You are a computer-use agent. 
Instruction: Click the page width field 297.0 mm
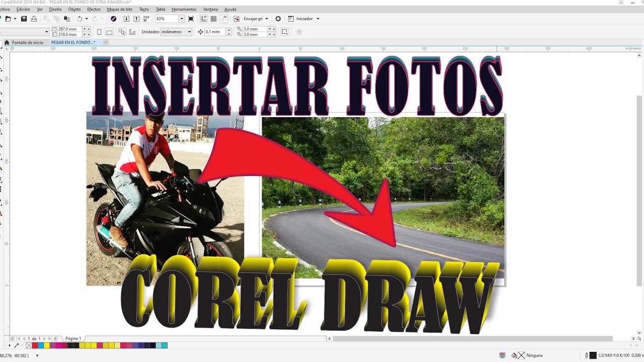[x=69, y=29]
